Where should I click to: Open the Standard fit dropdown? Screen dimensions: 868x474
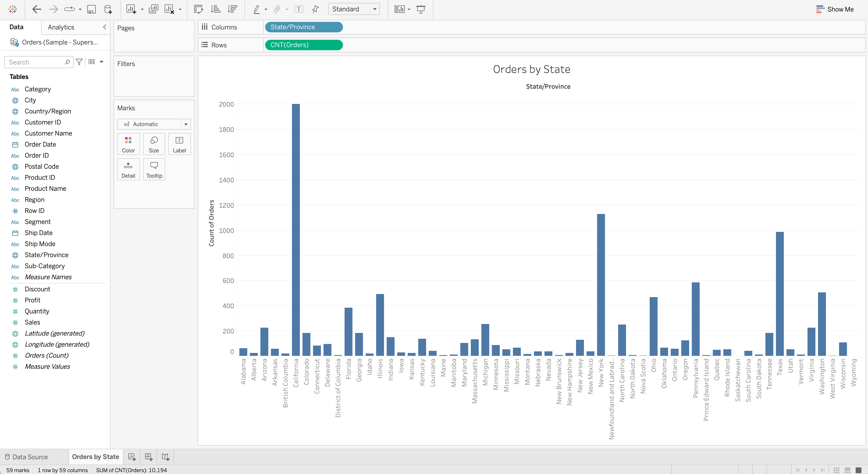tap(375, 9)
